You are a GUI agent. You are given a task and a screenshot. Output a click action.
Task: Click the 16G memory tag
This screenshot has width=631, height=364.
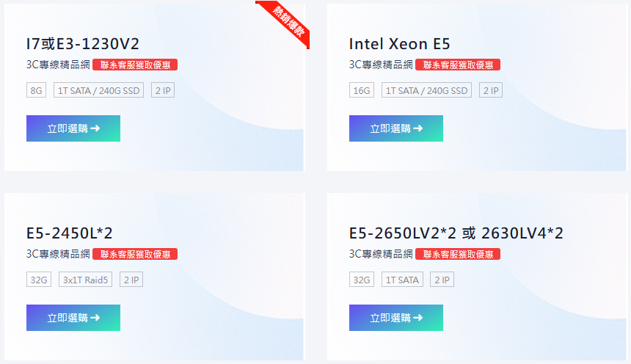point(362,91)
